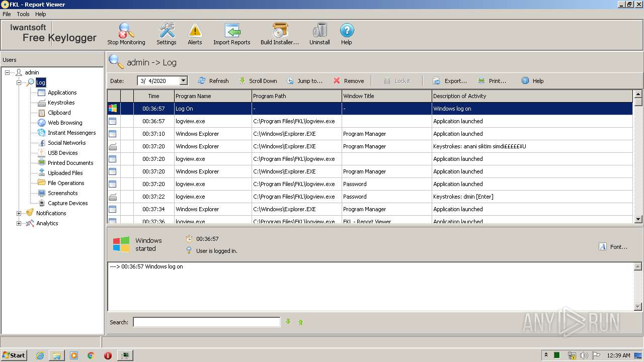Select the Log node in tree
The image size is (644, 362).
(x=41, y=82)
